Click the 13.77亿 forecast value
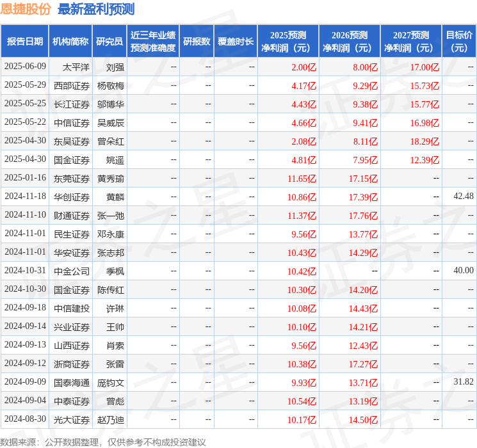Screen dimensions: 477x448 click(x=363, y=234)
